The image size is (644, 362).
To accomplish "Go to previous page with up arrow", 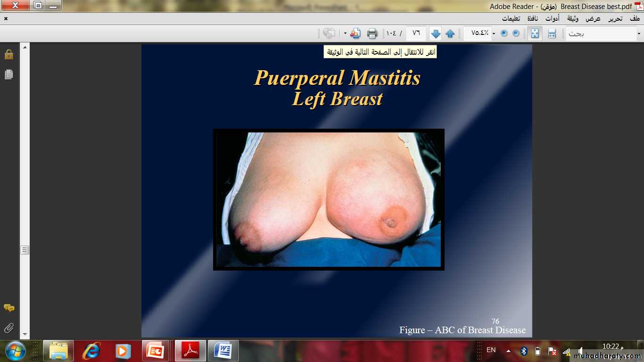I will [x=450, y=33].
